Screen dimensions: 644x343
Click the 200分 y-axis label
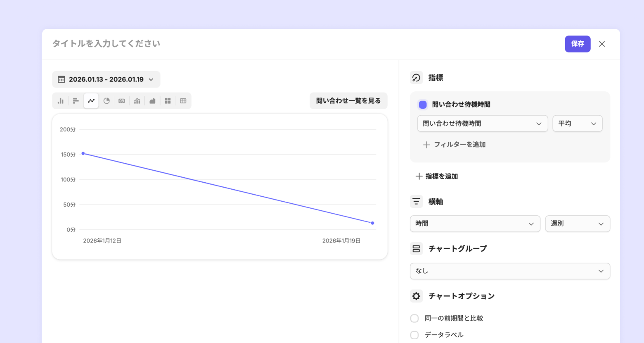(68, 129)
